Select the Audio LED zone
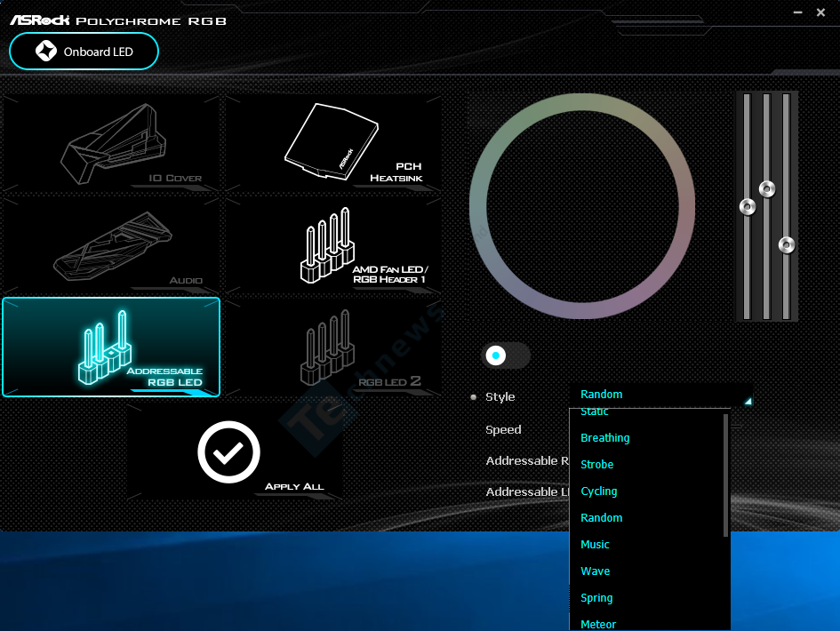The height and width of the screenshot is (631, 840). (111, 245)
